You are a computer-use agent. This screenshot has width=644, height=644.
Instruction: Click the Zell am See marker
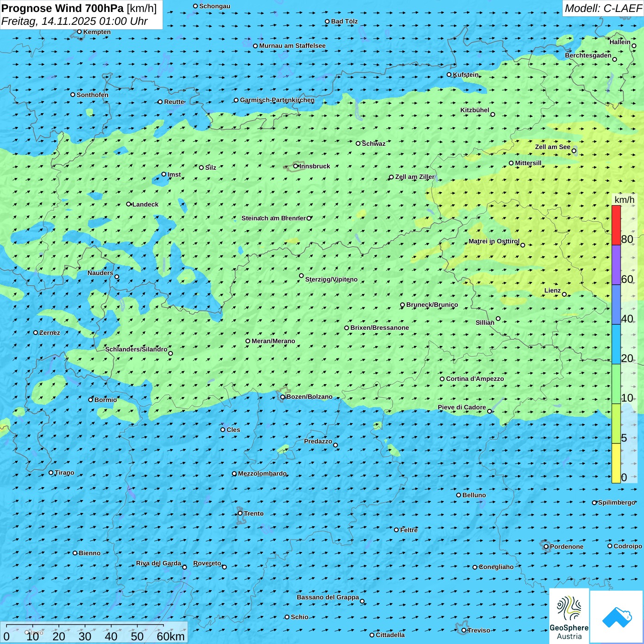pyautogui.click(x=574, y=151)
